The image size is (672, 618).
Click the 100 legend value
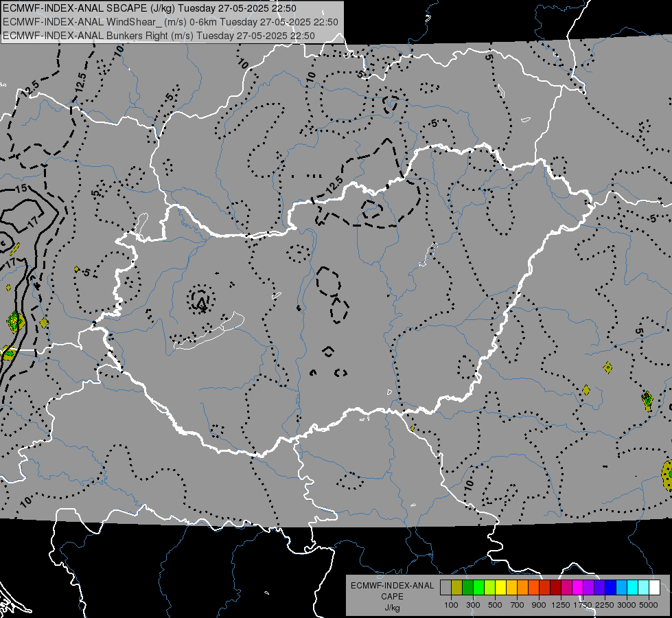coord(451,605)
